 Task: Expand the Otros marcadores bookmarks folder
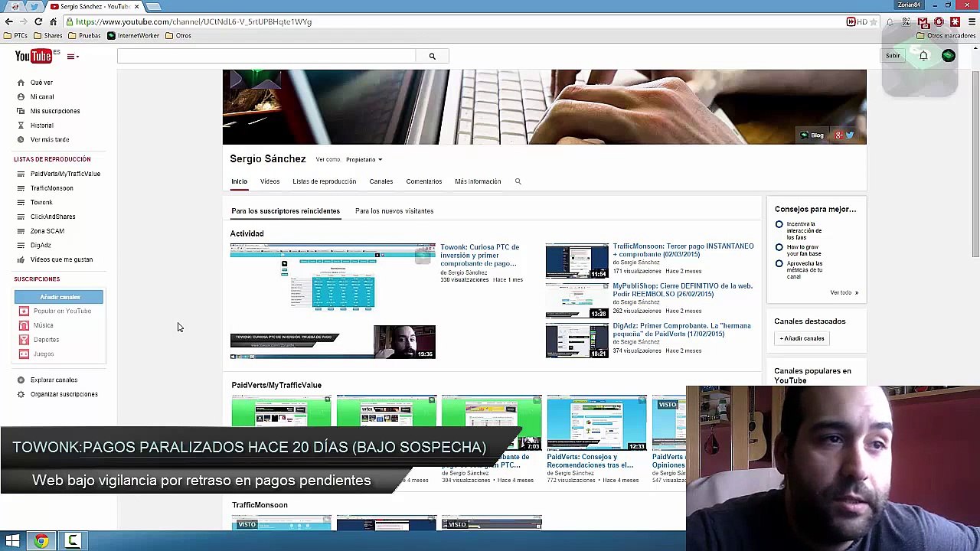(x=946, y=35)
